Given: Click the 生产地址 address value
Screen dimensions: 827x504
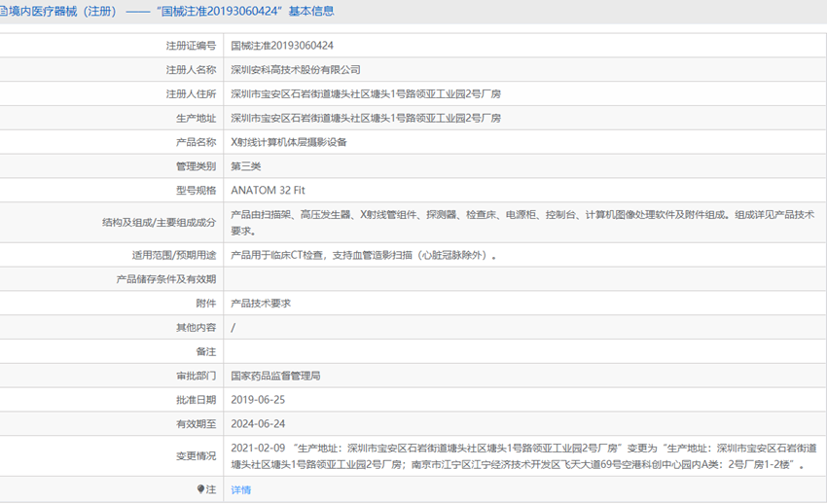Looking at the screenshot, I should 366,118.
